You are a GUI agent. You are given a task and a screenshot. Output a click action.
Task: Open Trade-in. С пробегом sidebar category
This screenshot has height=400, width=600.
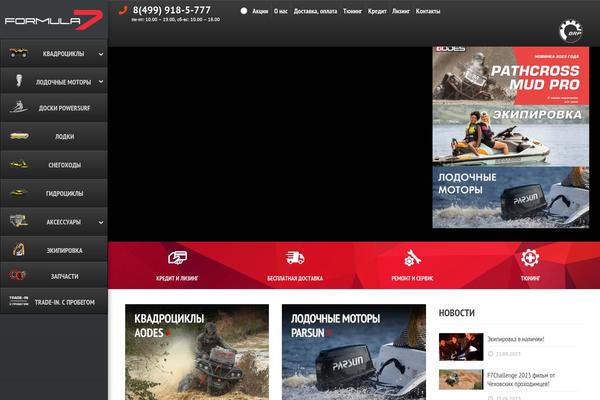pyautogui.click(x=54, y=302)
